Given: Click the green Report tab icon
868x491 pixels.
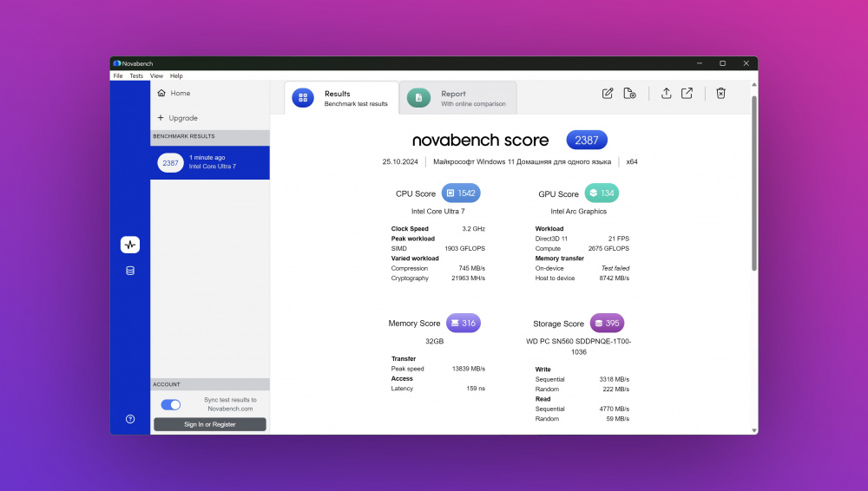Looking at the screenshot, I should (418, 98).
